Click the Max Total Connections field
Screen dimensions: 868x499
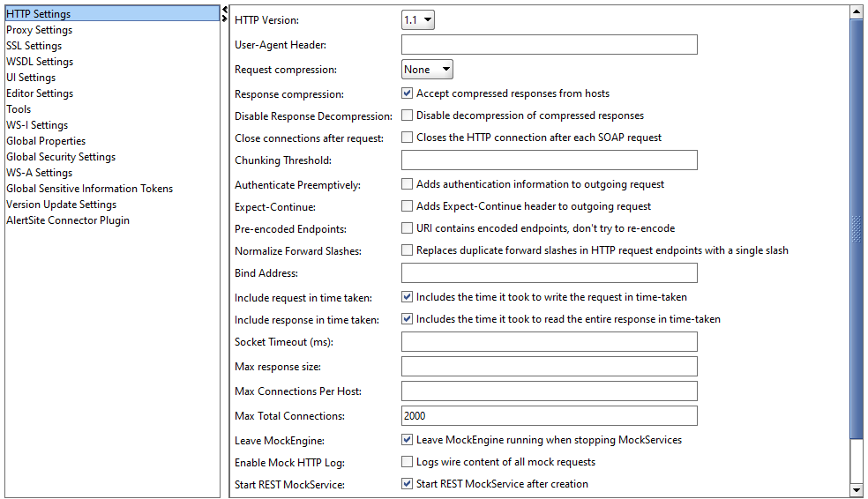pyautogui.click(x=550, y=415)
